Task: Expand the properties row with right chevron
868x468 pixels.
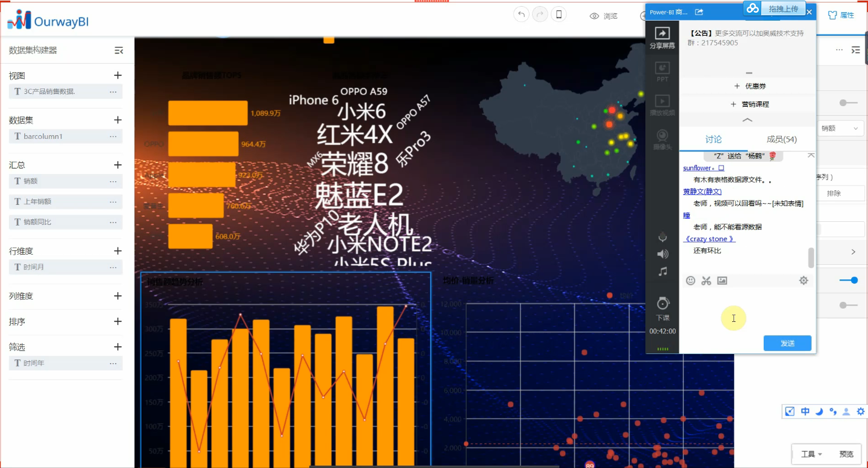Action: tap(853, 252)
